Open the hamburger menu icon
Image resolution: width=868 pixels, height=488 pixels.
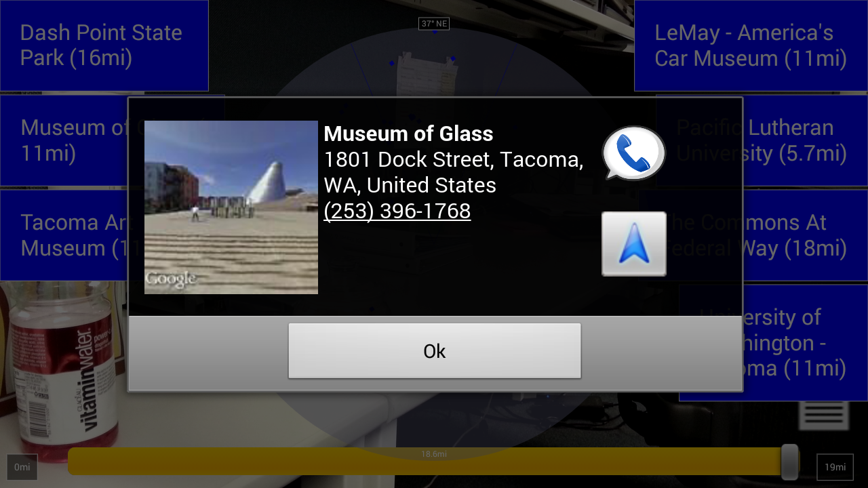coord(824,413)
